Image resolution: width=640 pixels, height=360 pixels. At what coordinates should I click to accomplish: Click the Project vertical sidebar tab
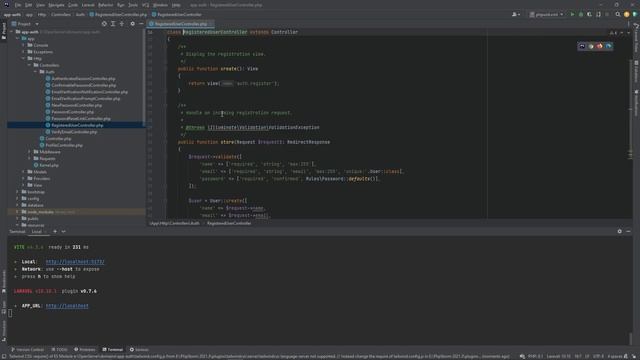click(x=4, y=31)
